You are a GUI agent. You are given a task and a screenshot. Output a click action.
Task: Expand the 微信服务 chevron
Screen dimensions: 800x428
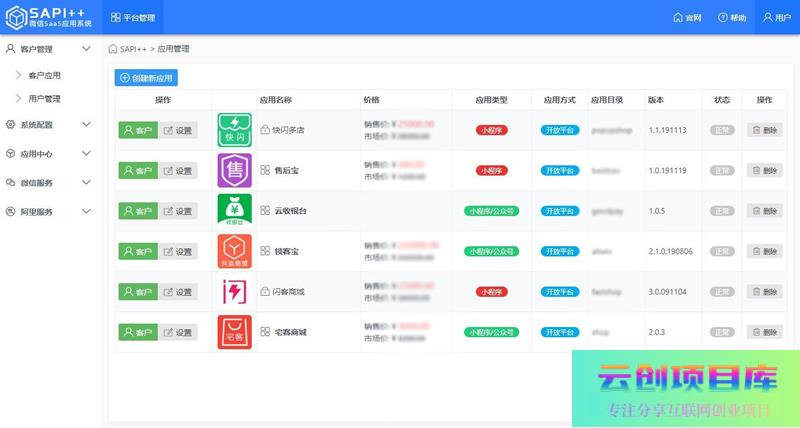tap(86, 183)
